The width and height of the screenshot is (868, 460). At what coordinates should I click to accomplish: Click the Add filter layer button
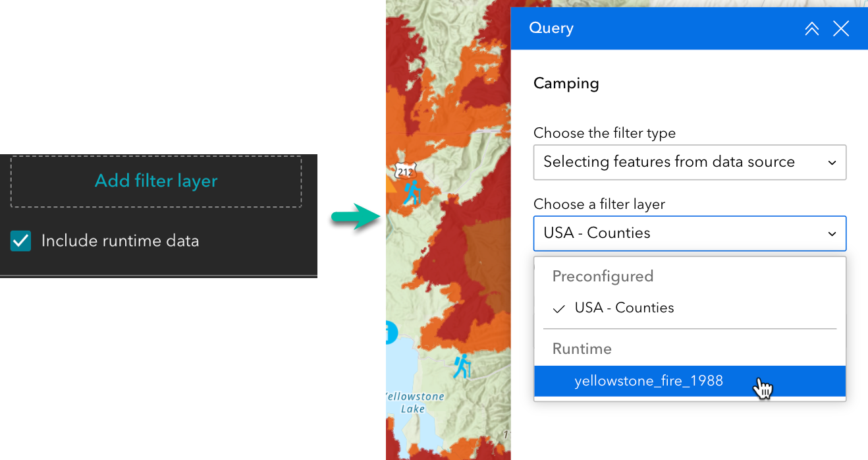(155, 181)
